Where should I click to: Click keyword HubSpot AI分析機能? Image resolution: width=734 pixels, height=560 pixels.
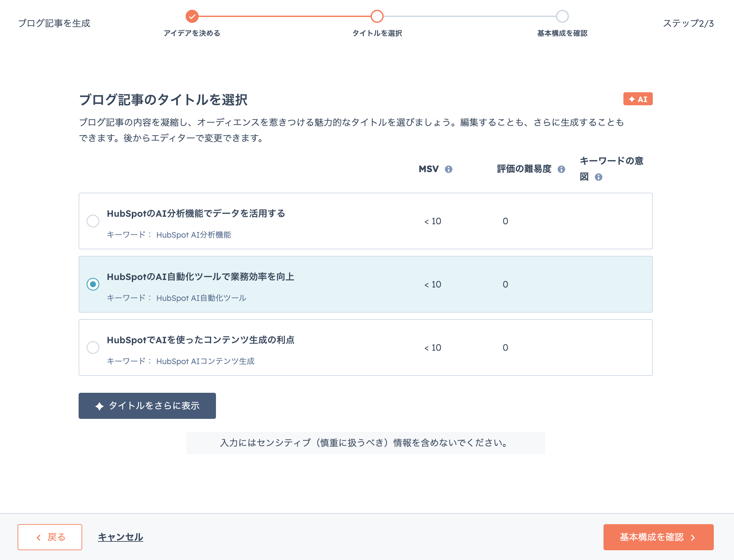193,235
